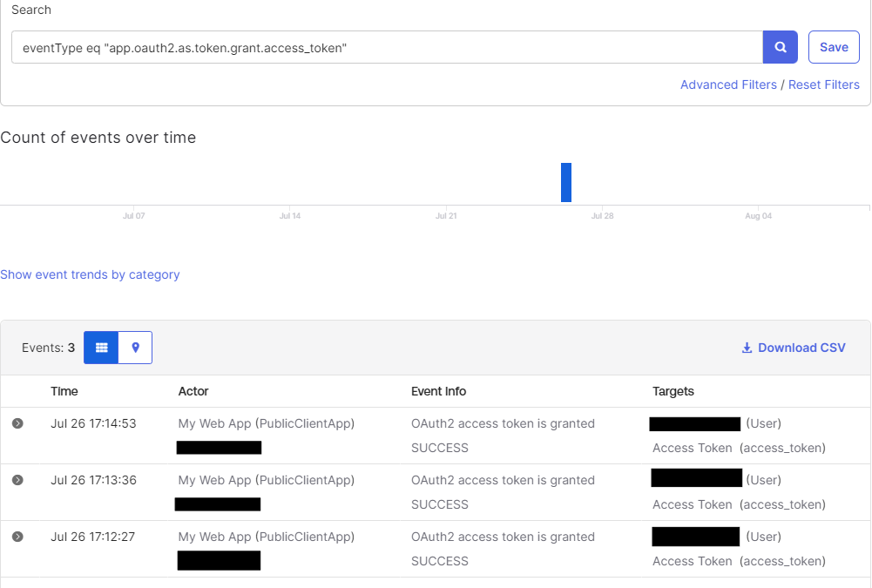Click the Event Info column header
This screenshot has width=872, height=588.
pyautogui.click(x=438, y=391)
